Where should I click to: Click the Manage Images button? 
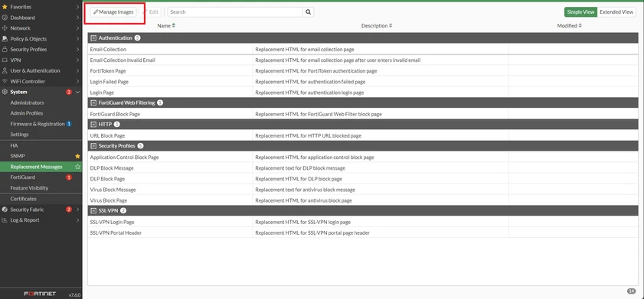113,12
